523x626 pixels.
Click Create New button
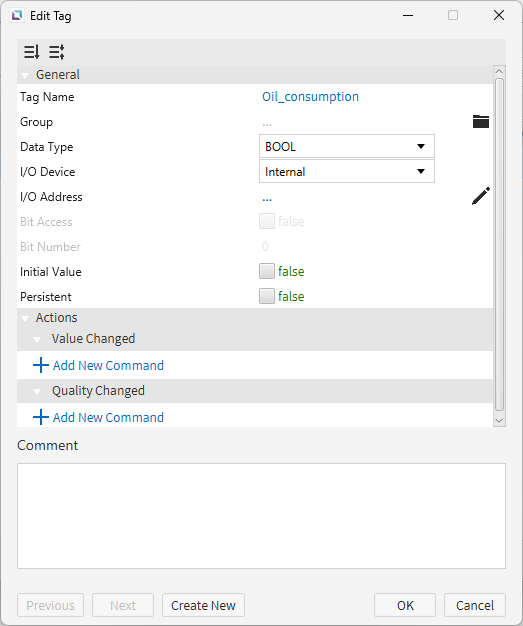tap(203, 605)
